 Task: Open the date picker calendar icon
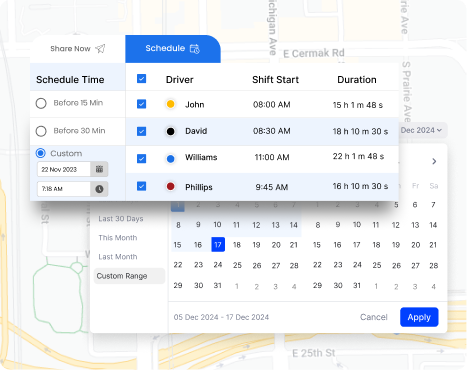99,169
